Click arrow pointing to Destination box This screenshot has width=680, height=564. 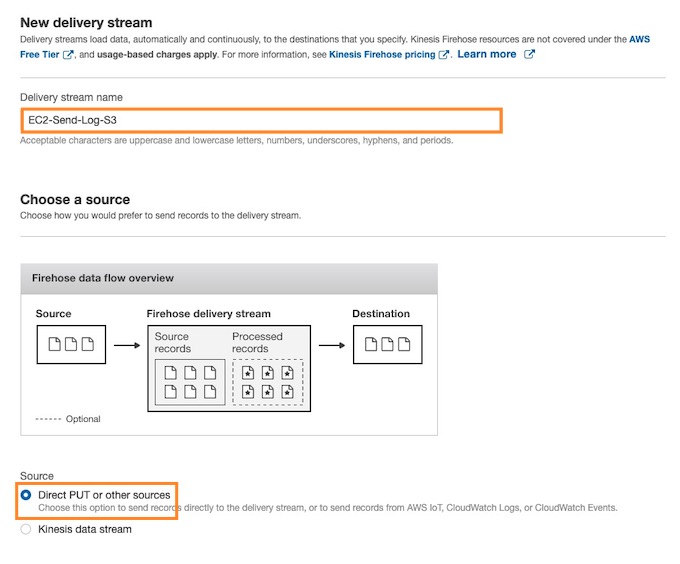[332, 346]
